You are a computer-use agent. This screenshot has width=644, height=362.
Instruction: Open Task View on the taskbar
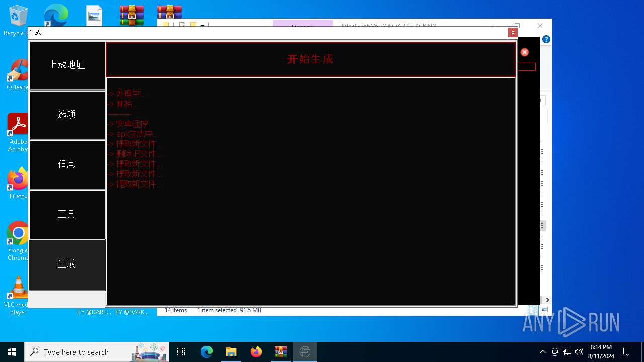click(x=181, y=352)
